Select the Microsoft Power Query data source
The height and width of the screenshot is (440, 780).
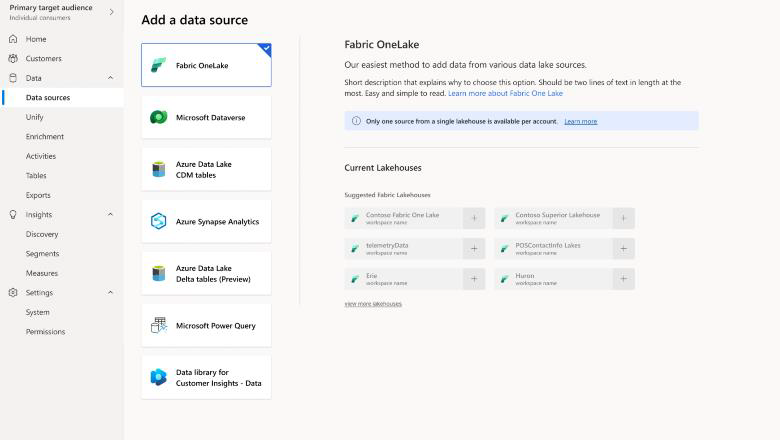pos(206,325)
